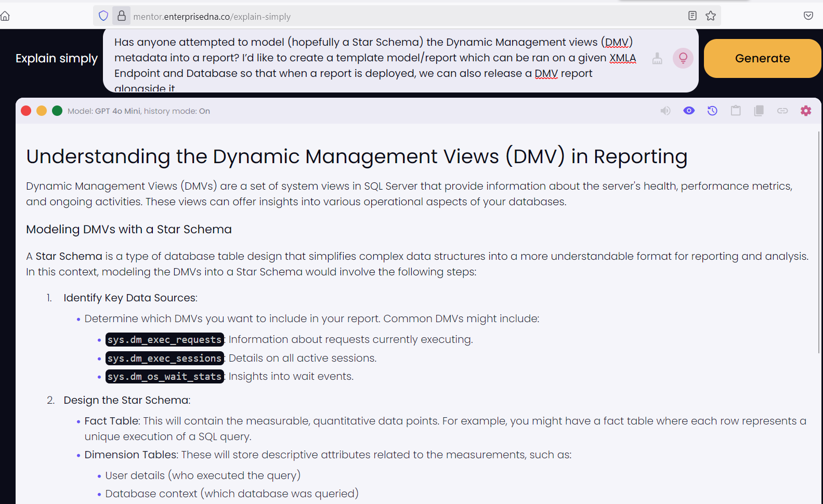This screenshot has width=823, height=504.
Task: Bookmark this page with the star icon
Action: click(x=711, y=16)
